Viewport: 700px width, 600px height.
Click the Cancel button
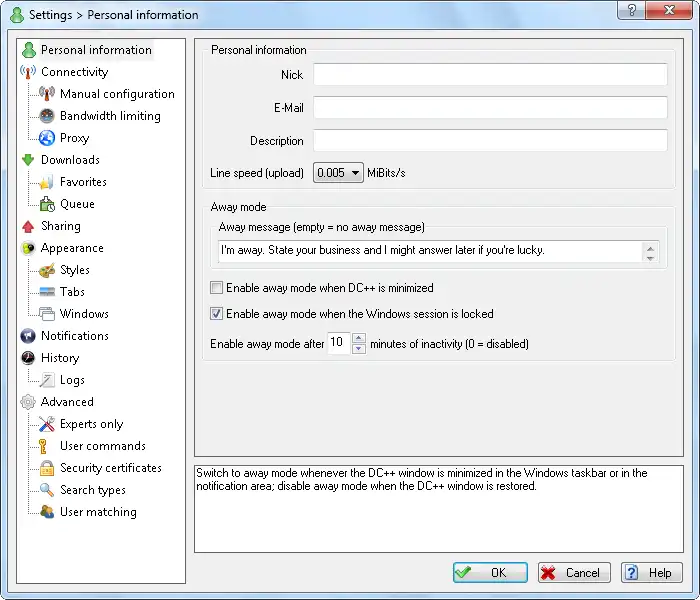coord(574,572)
